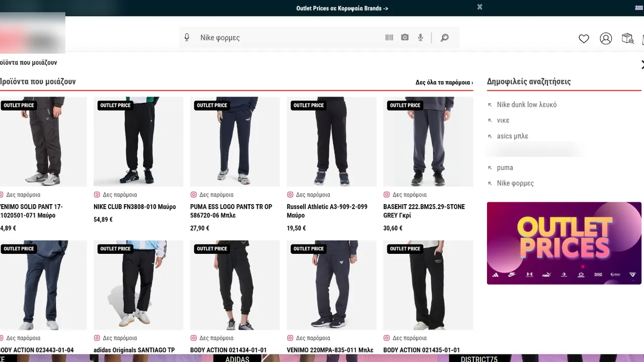644x362 pixels.
Task: Open 'Δες όλα τα παρόμοια' link
Action: (x=444, y=82)
